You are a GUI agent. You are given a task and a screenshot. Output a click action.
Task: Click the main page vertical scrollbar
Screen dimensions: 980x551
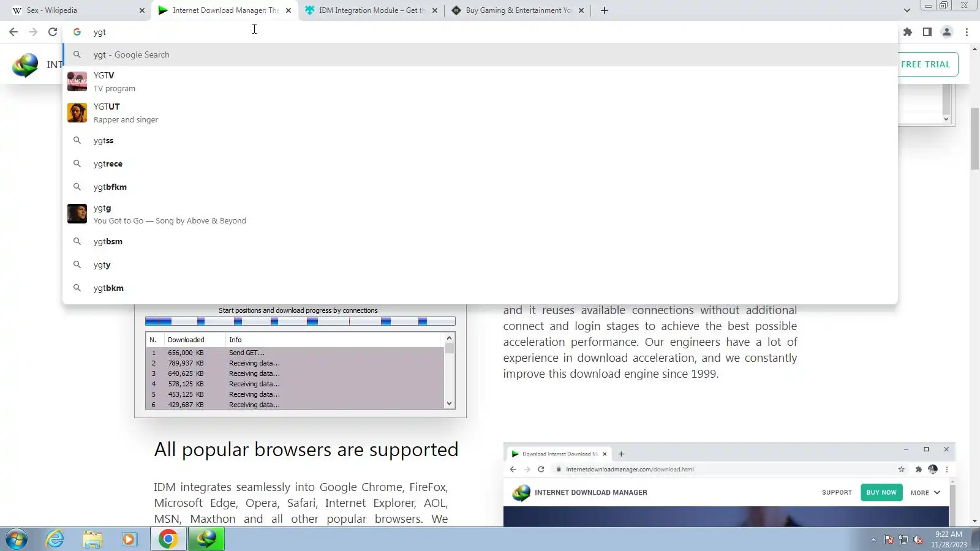[974, 139]
